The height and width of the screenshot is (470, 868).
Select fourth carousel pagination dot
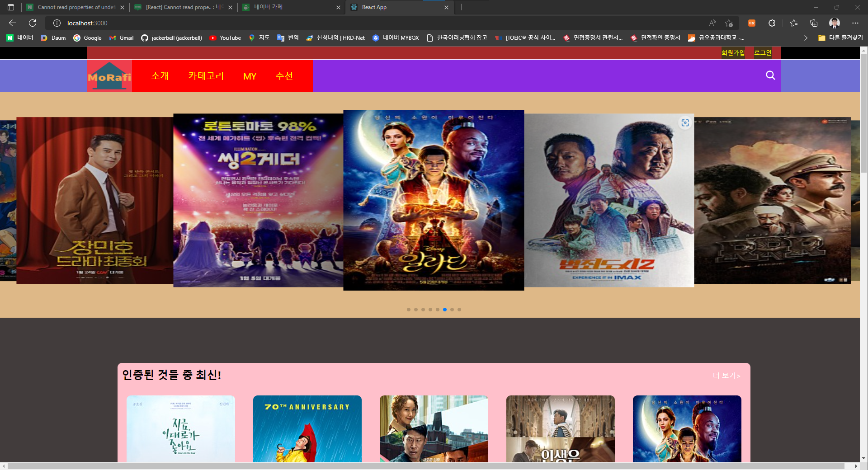430,310
